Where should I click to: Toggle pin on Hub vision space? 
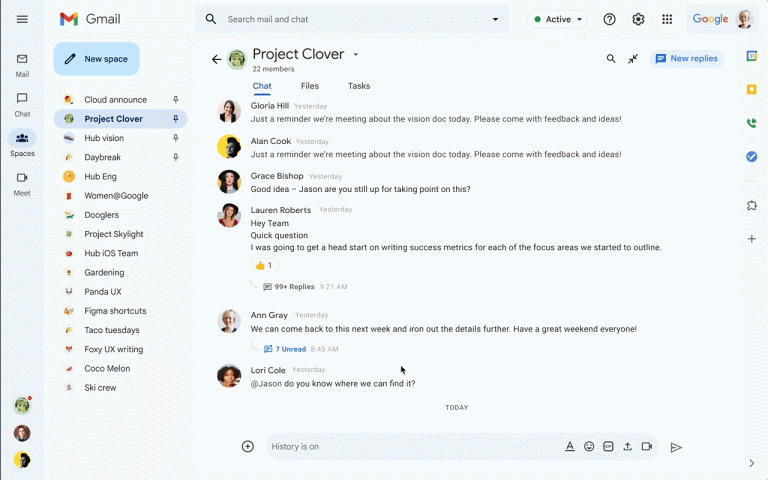tap(176, 138)
